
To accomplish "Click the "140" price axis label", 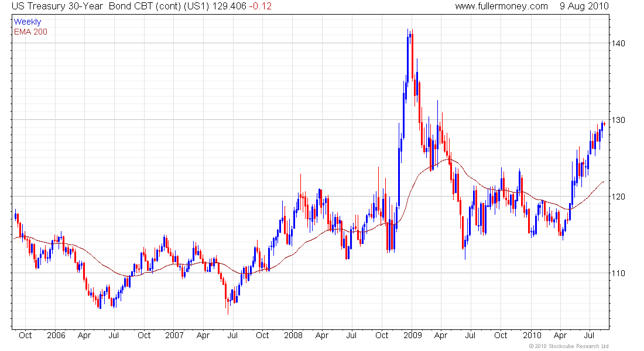I will click(619, 43).
